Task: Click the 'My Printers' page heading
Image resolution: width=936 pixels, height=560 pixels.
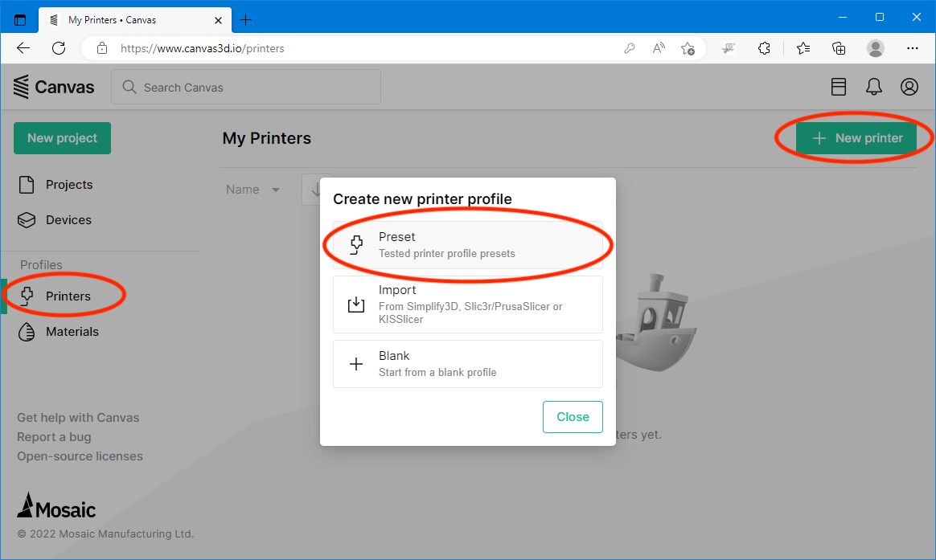Action: tap(267, 138)
